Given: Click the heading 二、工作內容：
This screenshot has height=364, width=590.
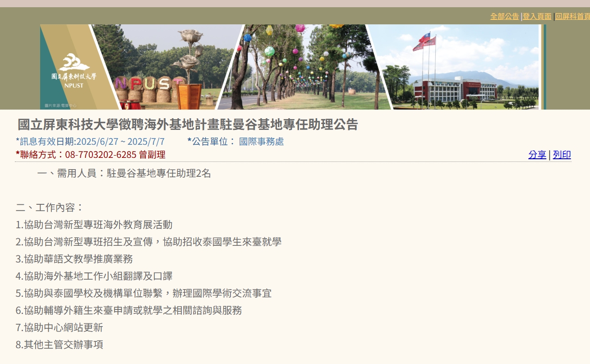Looking at the screenshot, I should pos(50,208).
